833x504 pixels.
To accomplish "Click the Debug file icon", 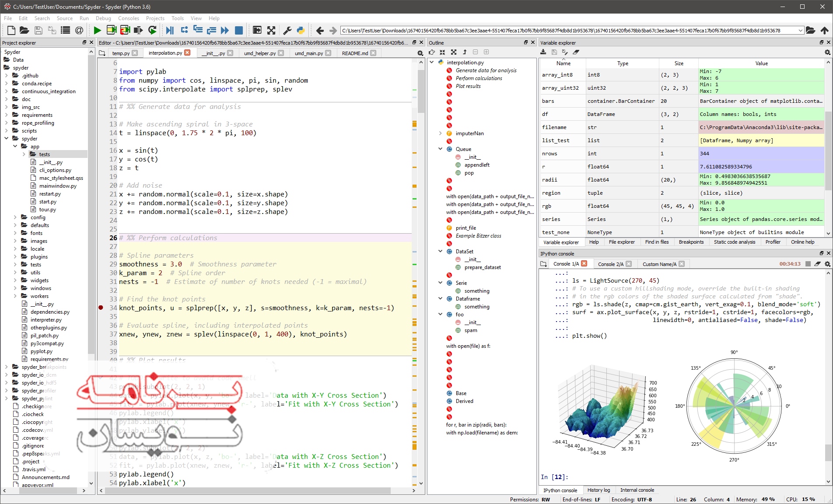I will (x=170, y=30).
